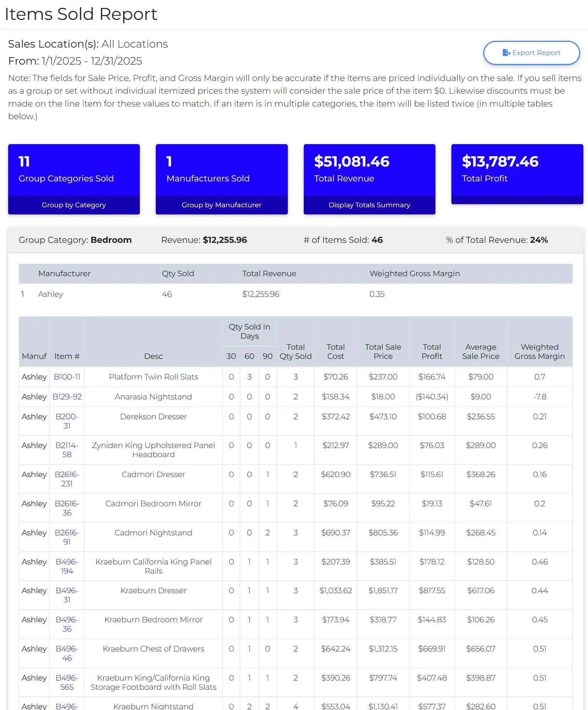The image size is (588, 710).
Task: Click the Weighted Gross Margin column header
Action: (x=539, y=351)
